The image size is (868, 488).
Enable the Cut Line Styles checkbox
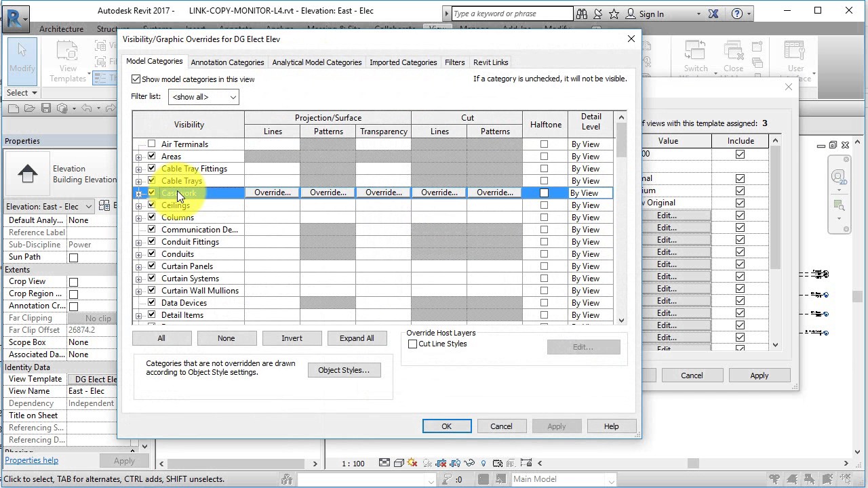tap(412, 344)
